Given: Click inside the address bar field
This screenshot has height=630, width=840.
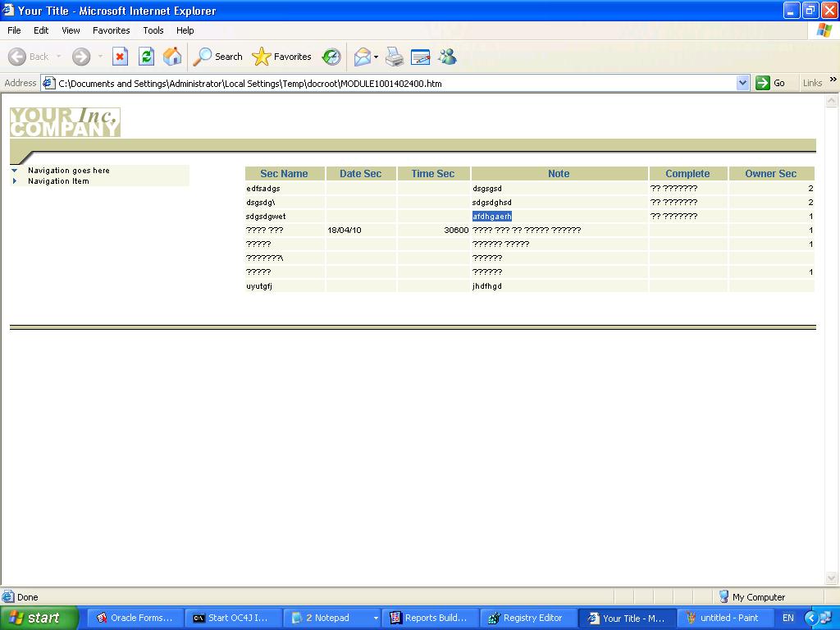Looking at the screenshot, I should point(394,83).
